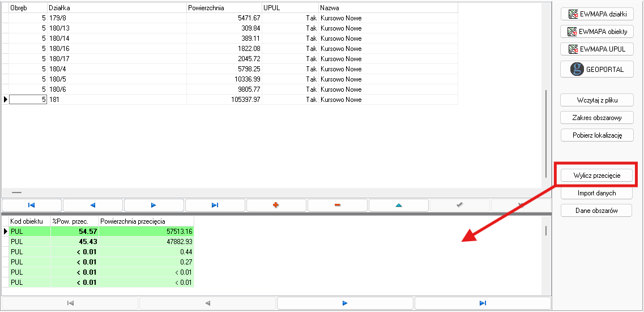Click %Pow. przec. column header
Screen dimensions: 644x312
pyautogui.click(x=75, y=221)
